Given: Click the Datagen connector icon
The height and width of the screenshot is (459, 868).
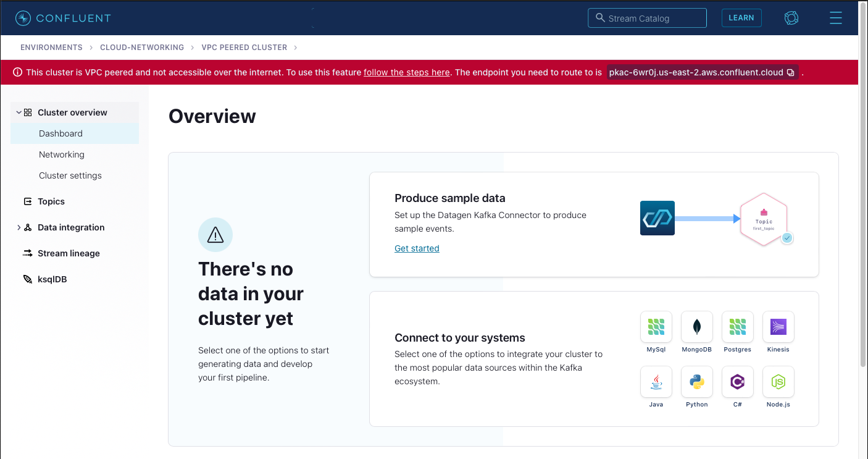Looking at the screenshot, I should point(657,218).
